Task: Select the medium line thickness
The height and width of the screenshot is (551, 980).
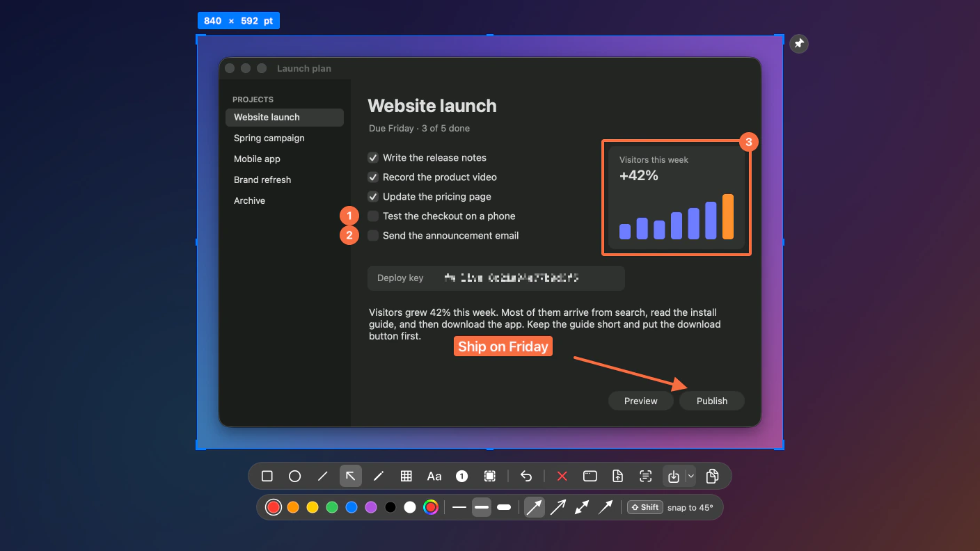Action: [482, 507]
